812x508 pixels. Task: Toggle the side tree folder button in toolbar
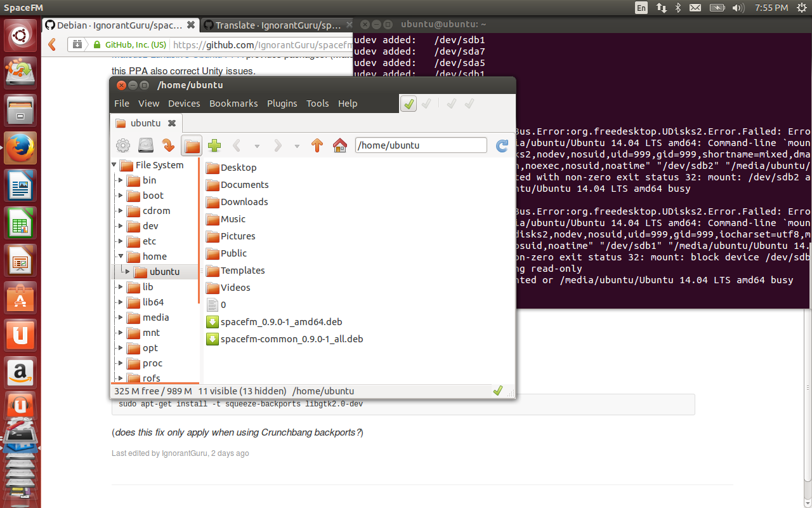coord(192,146)
